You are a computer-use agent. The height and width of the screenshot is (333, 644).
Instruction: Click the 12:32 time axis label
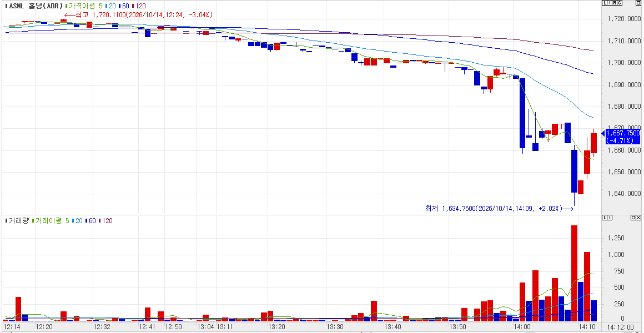(x=102, y=327)
